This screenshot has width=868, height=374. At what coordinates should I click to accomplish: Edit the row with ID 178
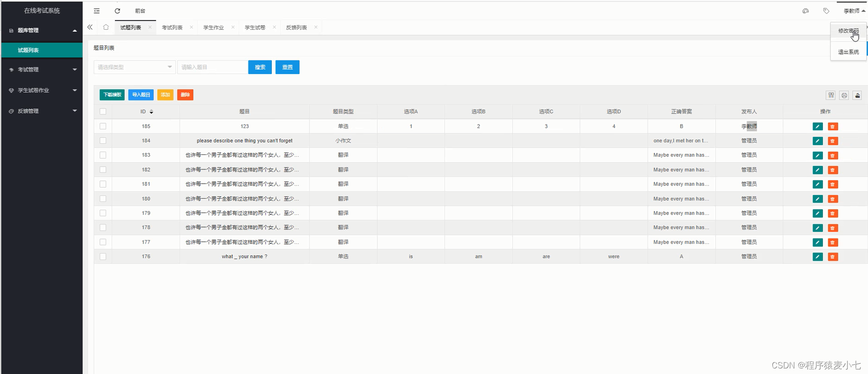(818, 228)
